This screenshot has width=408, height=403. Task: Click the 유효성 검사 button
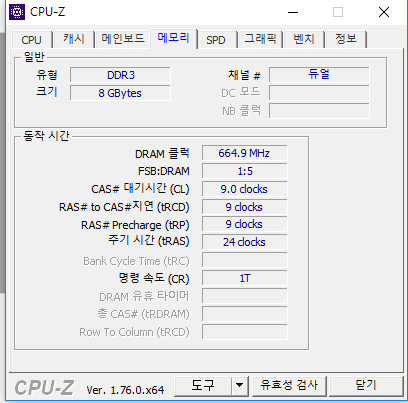coord(289,386)
